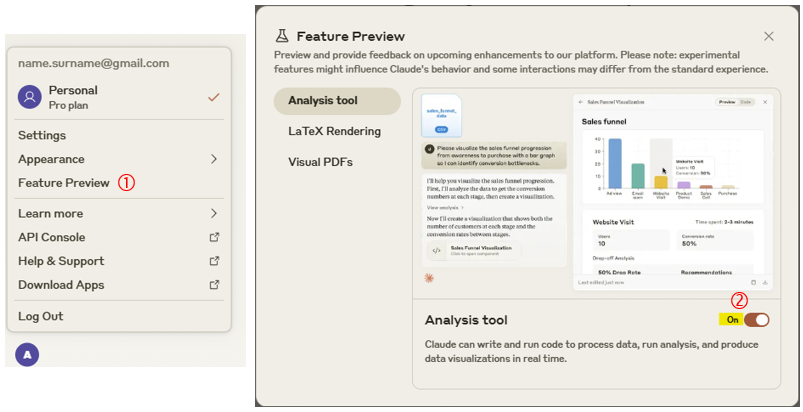Switch to the LaTeX Rendering tab
Viewport: 803px width, 412px height.
tap(334, 132)
